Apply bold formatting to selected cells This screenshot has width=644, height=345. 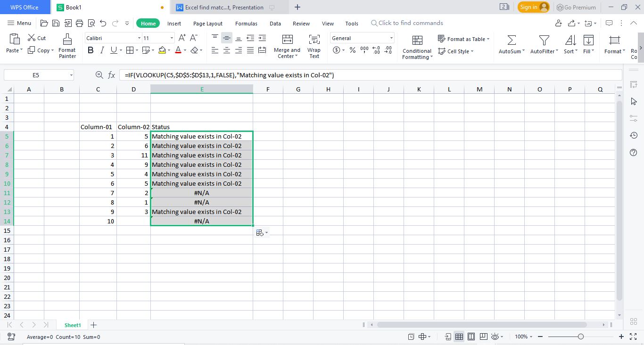[x=91, y=50]
